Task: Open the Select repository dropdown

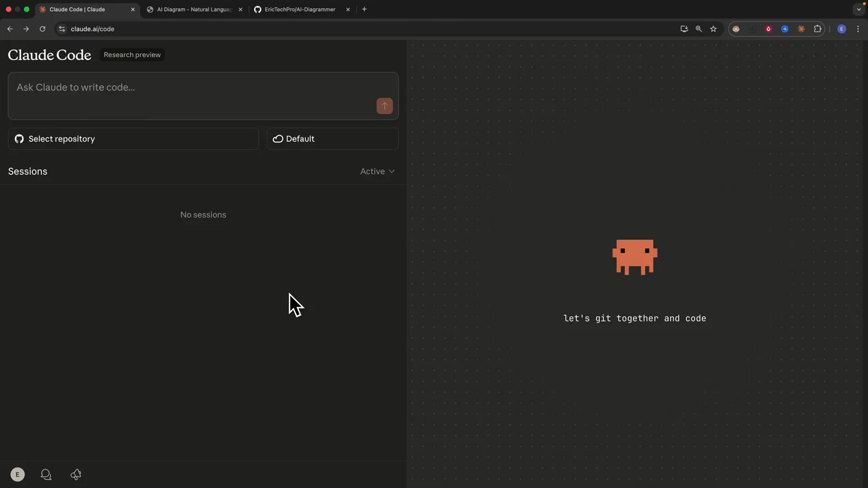Action: [133, 139]
